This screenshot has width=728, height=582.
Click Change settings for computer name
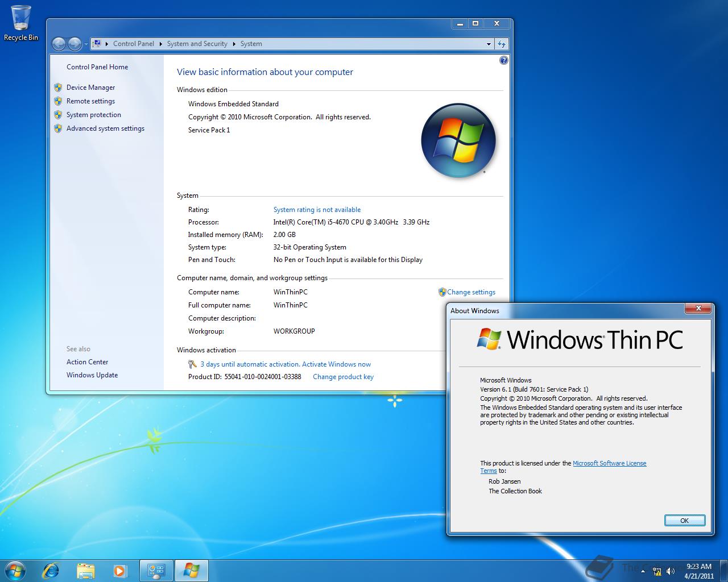pos(471,292)
